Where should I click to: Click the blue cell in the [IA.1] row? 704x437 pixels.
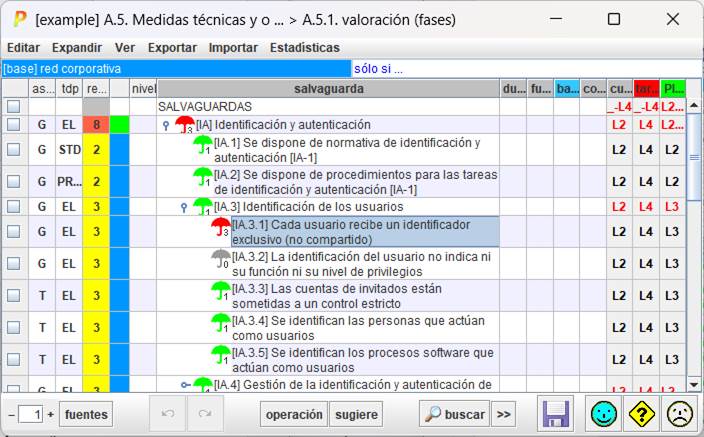pos(120,150)
